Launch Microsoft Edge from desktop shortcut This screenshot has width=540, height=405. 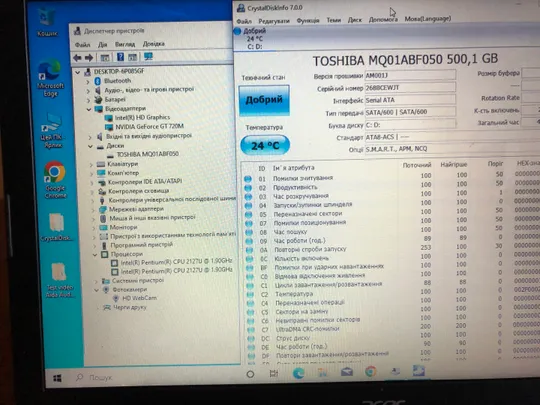pyautogui.click(x=50, y=79)
